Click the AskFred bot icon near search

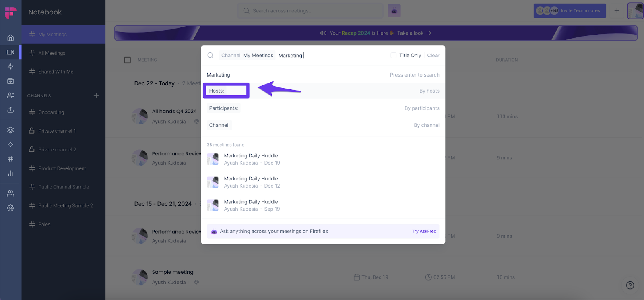click(x=394, y=11)
